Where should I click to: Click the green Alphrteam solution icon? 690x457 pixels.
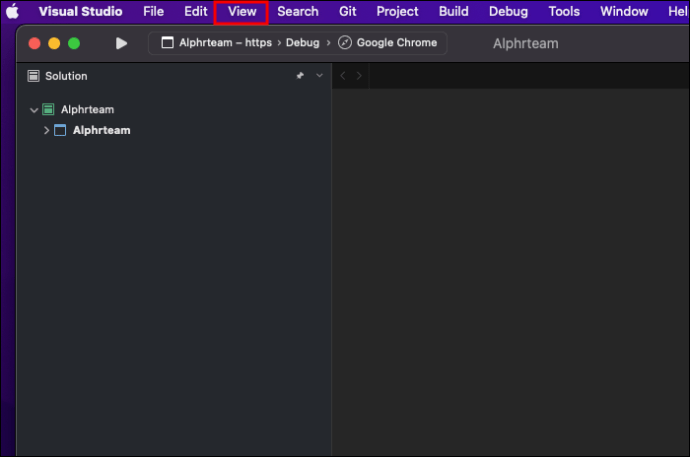coord(48,109)
